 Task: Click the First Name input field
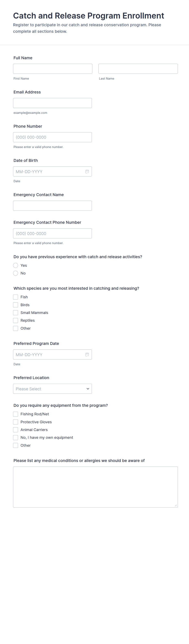click(x=53, y=69)
